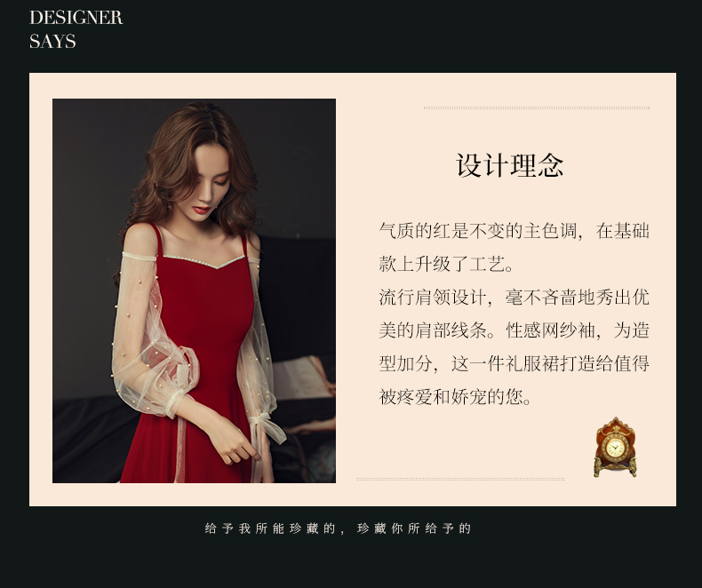Click the dotted divider below the description
Image resolution: width=702 pixels, height=588 pixels.
(460, 479)
